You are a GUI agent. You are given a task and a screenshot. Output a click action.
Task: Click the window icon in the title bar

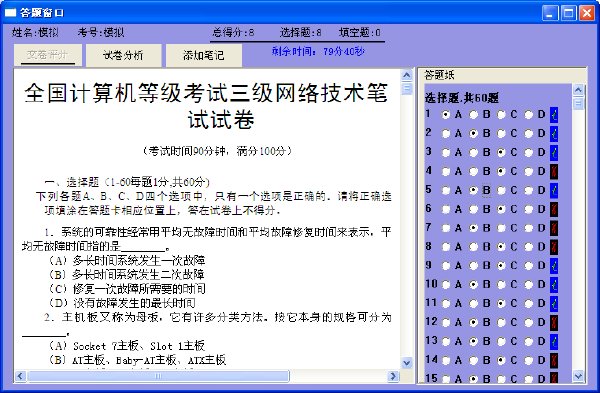pos(10,13)
